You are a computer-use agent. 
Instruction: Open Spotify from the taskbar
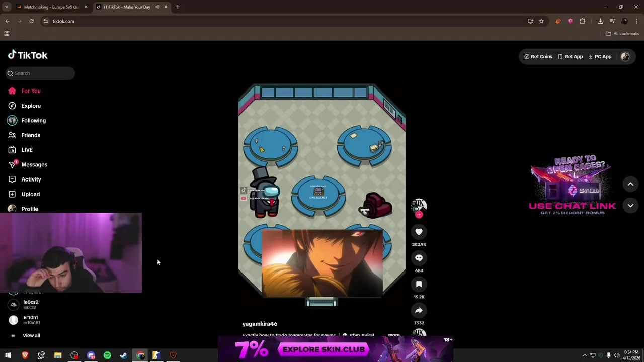pyautogui.click(x=107, y=355)
